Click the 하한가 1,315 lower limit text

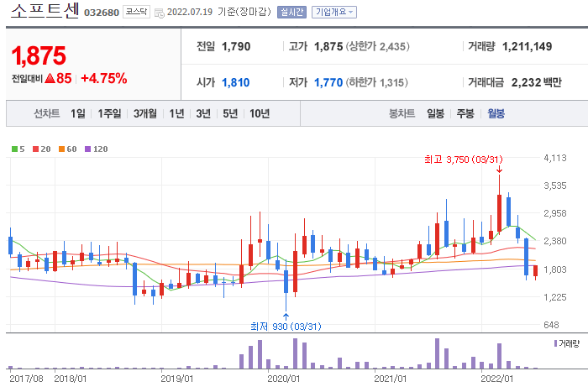point(377,82)
